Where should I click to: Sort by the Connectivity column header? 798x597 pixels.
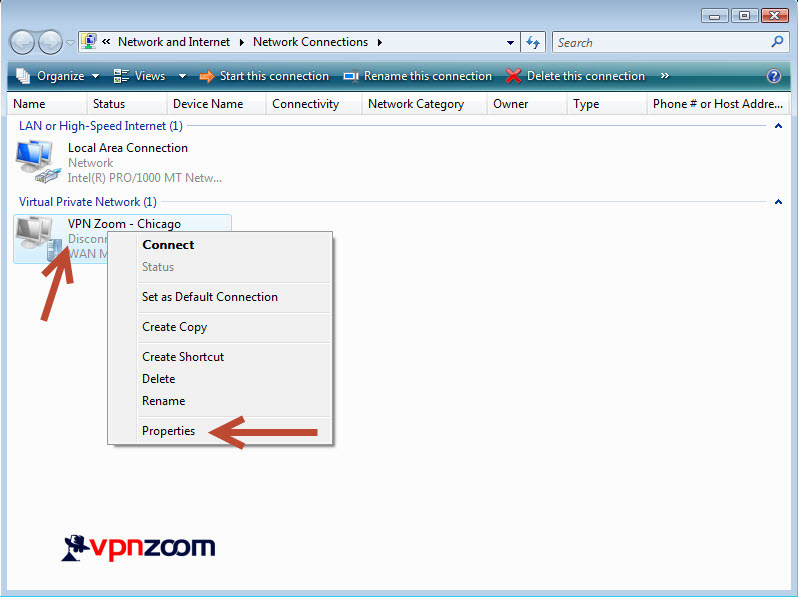click(314, 104)
